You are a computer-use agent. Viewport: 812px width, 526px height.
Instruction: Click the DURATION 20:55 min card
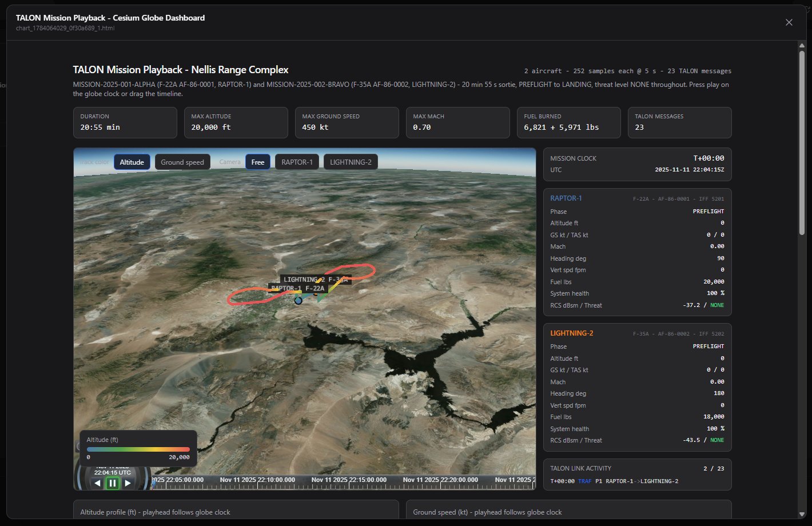125,122
